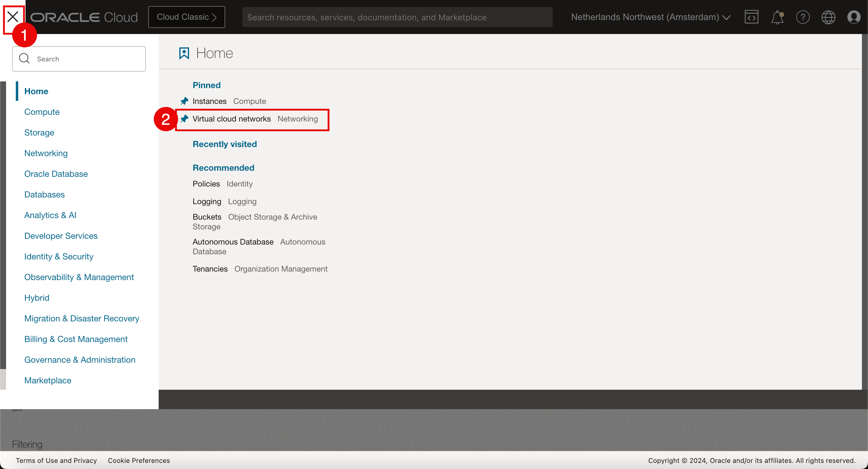Viewport: 868px width, 469px height.
Task: Open the Cloud Classic switcher
Action: point(186,17)
